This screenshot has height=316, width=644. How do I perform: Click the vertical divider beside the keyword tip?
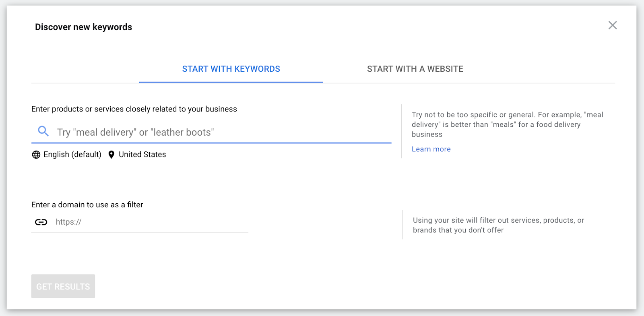402,131
